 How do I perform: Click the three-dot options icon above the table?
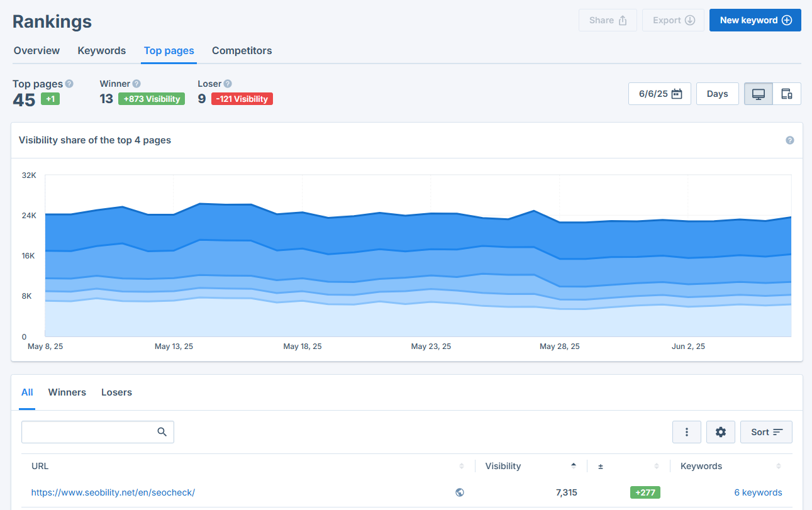tap(687, 432)
